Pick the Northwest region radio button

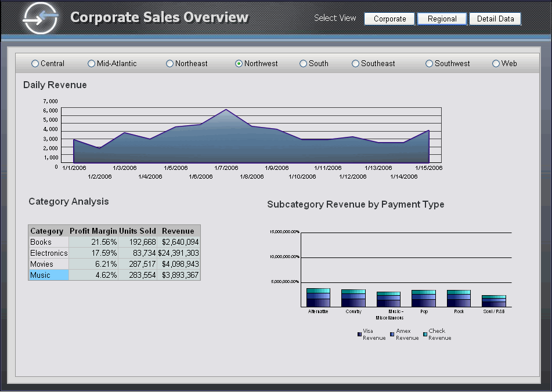click(x=239, y=64)
